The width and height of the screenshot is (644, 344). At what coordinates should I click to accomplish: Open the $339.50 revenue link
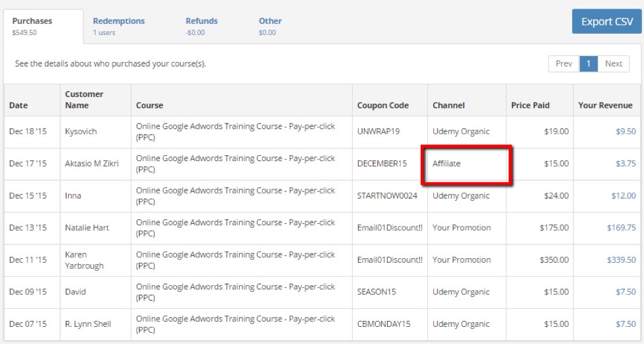[x=622, y=260]
